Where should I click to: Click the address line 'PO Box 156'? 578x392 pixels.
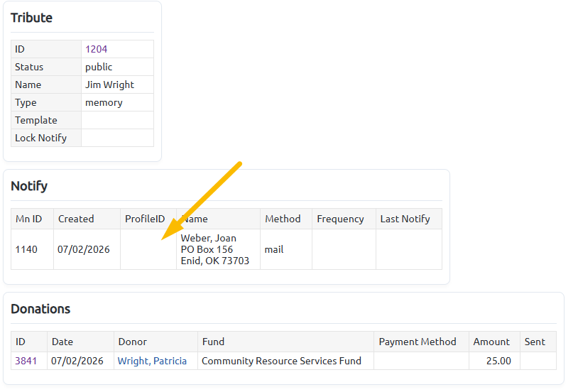(207, 249)
